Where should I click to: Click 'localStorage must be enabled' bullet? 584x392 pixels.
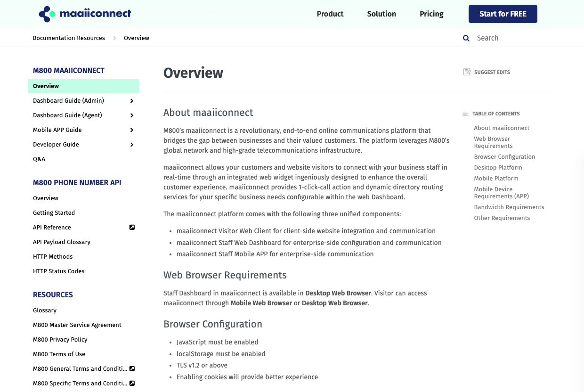click(221, 354)
